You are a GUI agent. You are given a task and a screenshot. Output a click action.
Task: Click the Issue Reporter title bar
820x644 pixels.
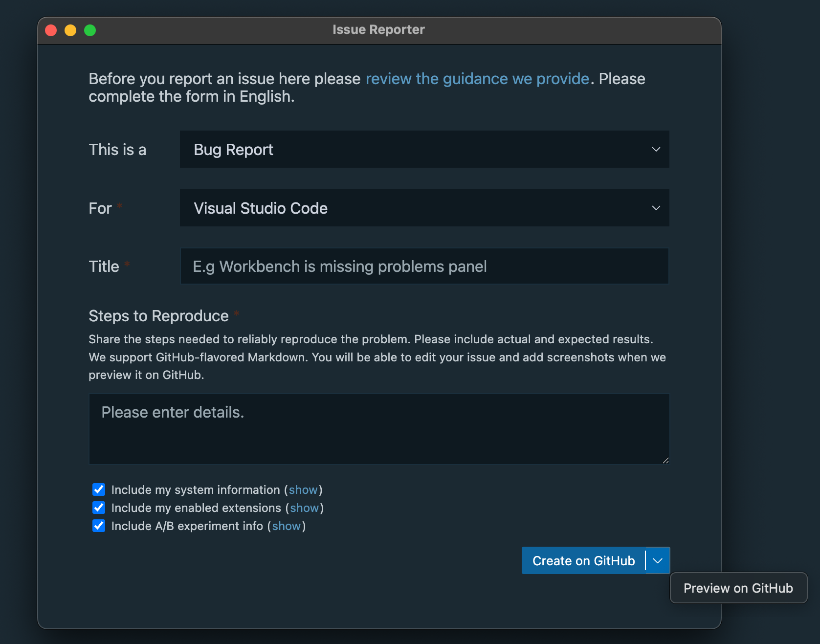378,29
